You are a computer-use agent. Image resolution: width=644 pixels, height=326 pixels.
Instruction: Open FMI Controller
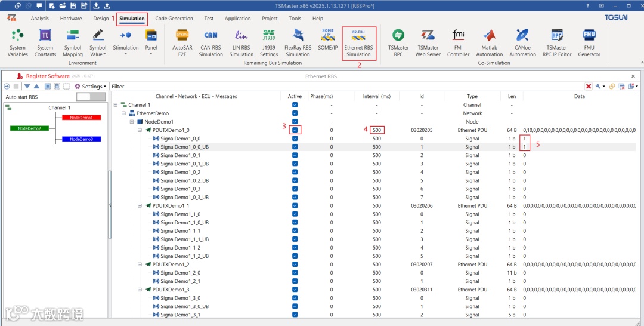coord(458,43)
